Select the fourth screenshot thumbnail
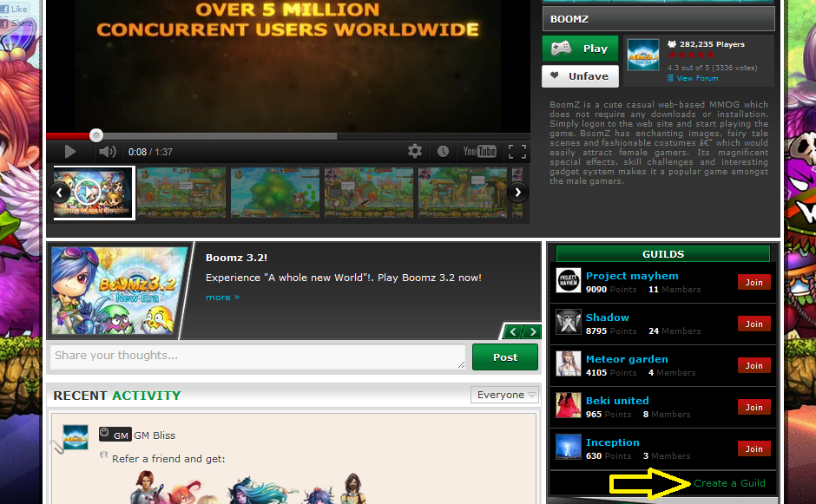This screenshot has height=504, width=816. coord(368,193)
